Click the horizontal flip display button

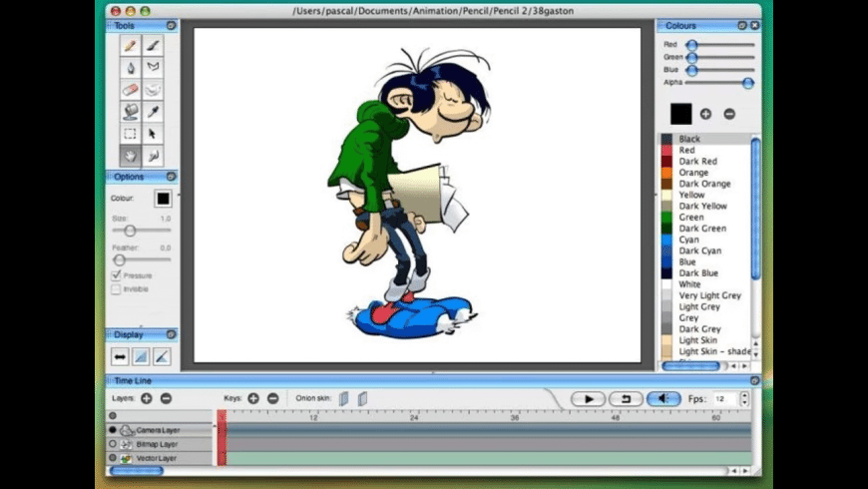pos(120,357)
